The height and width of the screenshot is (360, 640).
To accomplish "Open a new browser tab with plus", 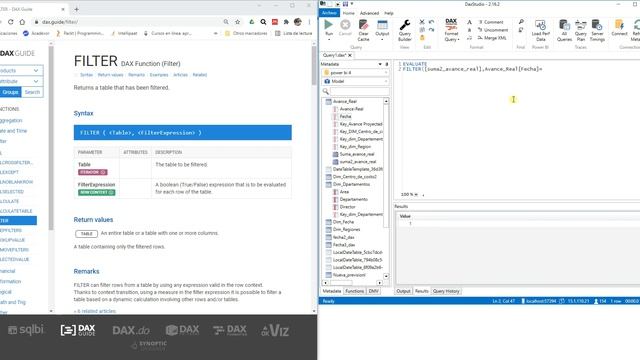I will click(76, 9).
